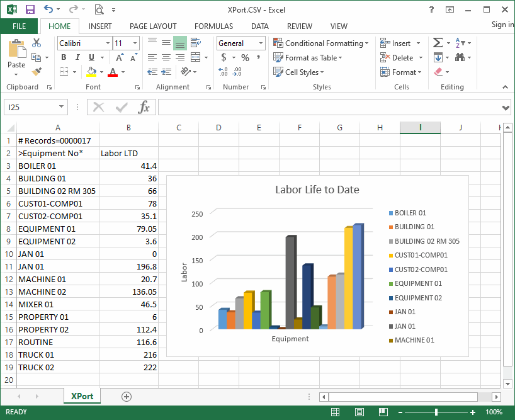Expand the formula bar chevron
515x420 pixels.
point(506,108)
